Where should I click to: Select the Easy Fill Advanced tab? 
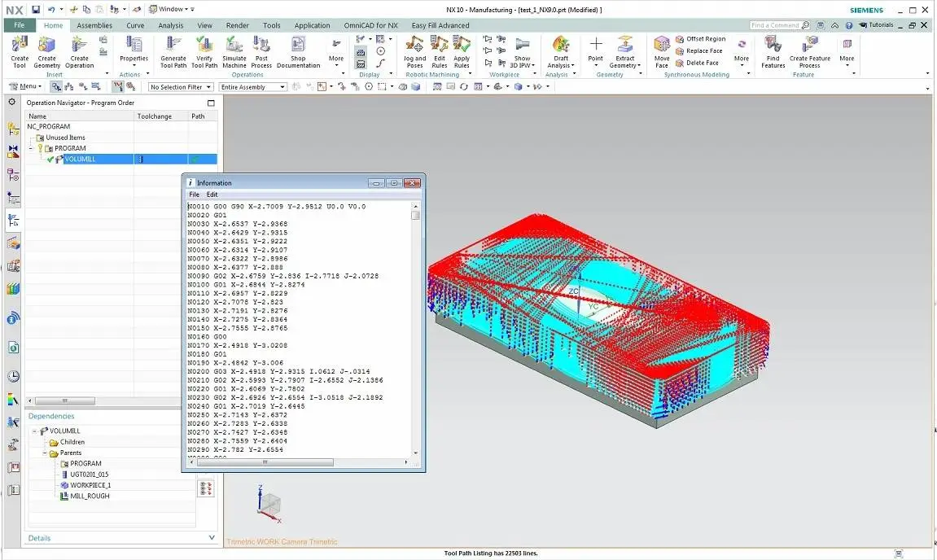(x=440, y=26)
